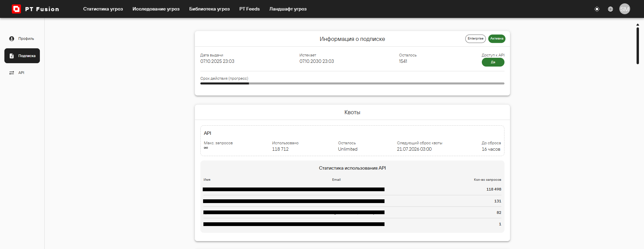This screenshot has width=644, height=249.
Task: Click the infinity max requests symbol
Action: [x=206, y=148]
